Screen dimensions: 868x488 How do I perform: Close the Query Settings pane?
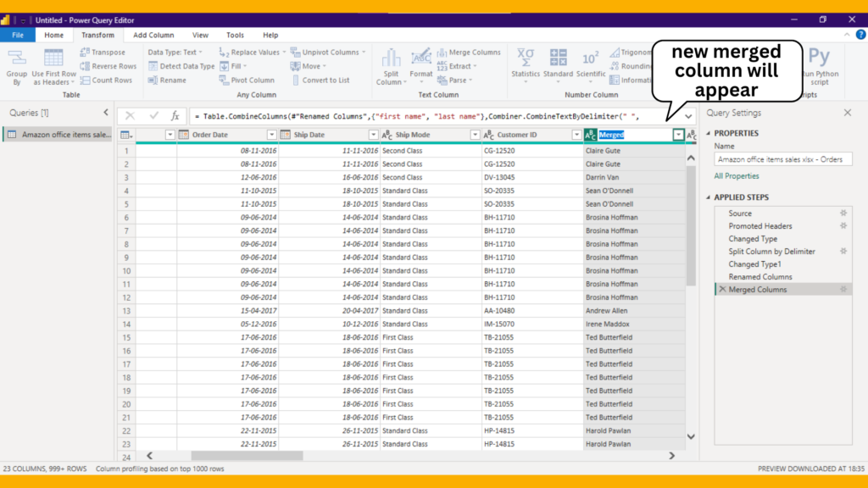click(848, 113)
